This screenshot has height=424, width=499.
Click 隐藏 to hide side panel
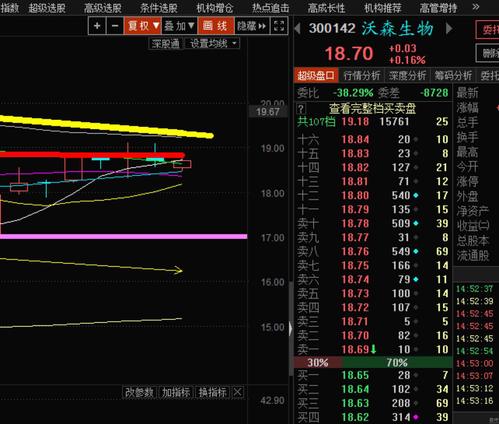point(251,26)
